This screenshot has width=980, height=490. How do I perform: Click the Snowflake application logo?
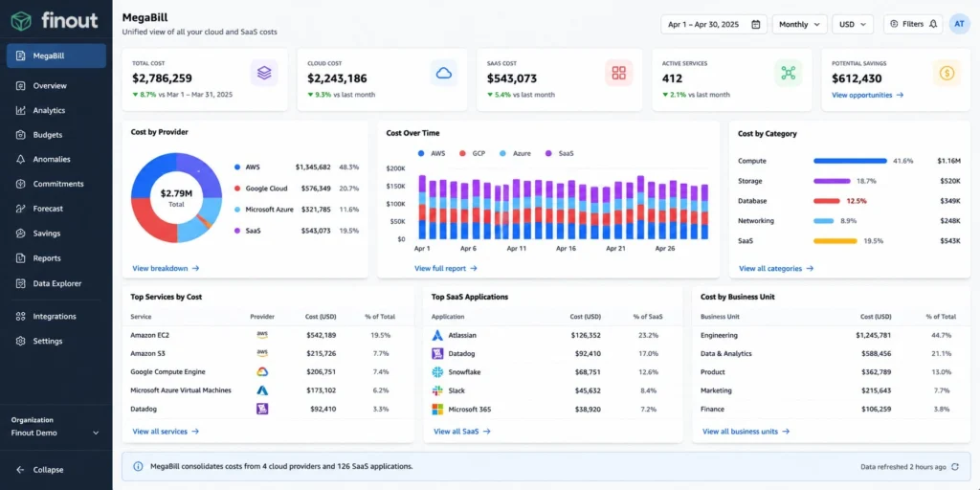[437, 372]
